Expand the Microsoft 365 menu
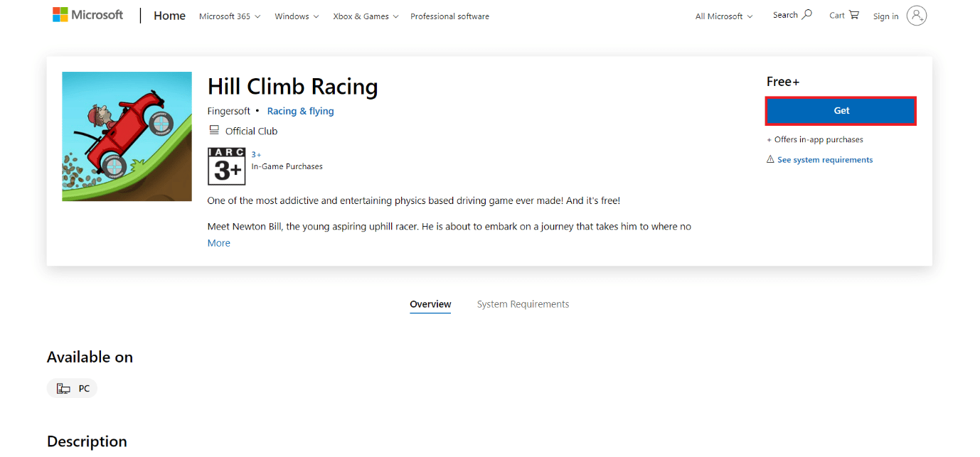980x457 pixels. (x=230, y=16)
